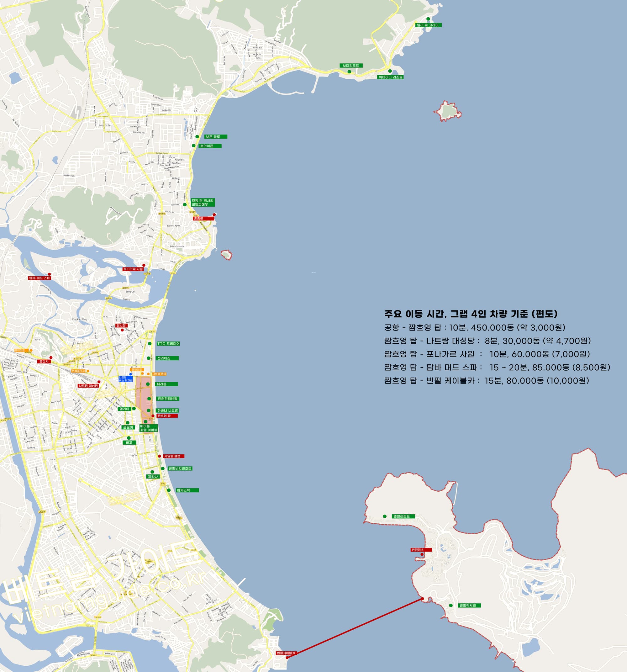Click the green dot beside 쉐라톤 label
Screen dimensions: 627x672
[148, 384]
